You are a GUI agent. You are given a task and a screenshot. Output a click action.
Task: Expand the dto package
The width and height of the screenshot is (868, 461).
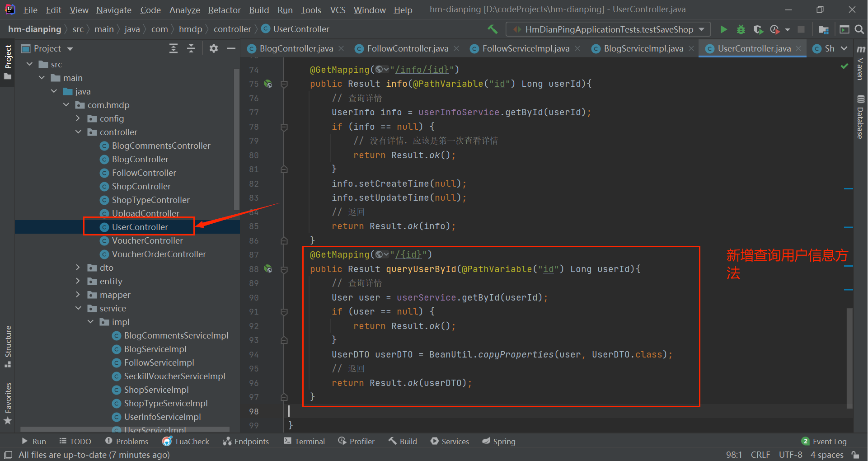[78, 268]
